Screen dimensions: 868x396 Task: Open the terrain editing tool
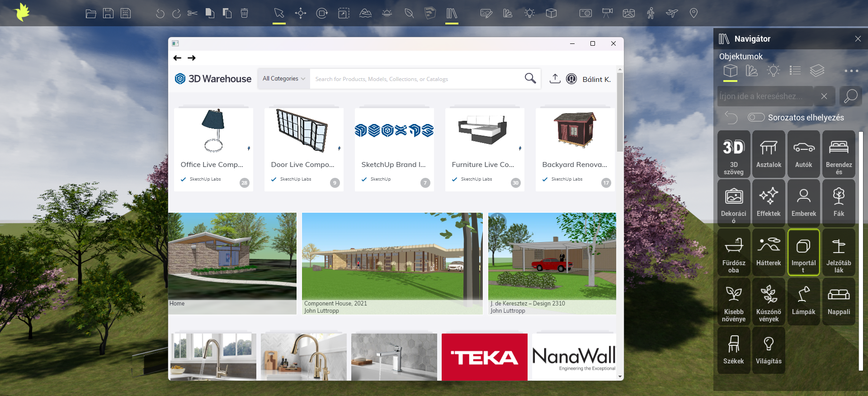365,14
